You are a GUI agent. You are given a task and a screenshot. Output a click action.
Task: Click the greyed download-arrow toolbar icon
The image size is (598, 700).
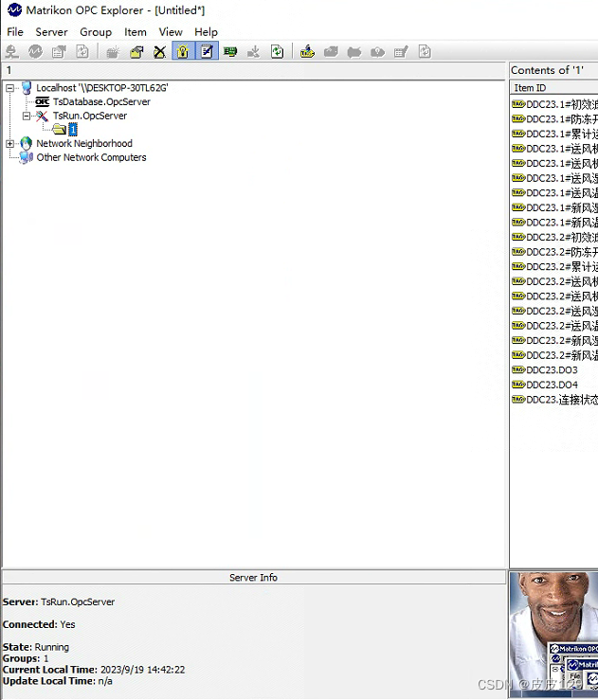pos(254,52)
